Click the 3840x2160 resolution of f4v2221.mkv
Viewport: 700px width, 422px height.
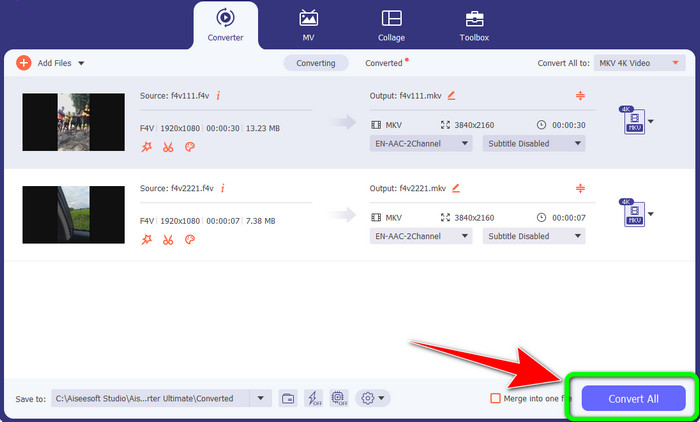(x=474, y=218)
